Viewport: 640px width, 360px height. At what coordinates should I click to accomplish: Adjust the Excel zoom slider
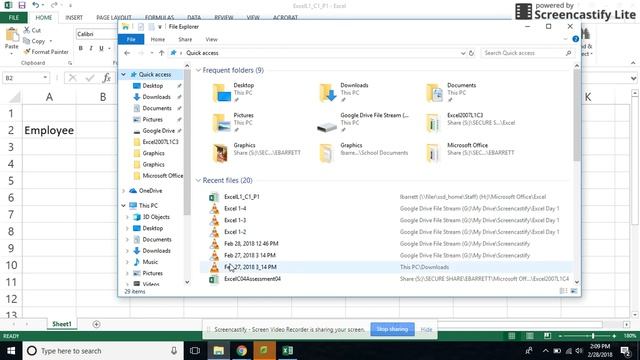(x=593, y=336)
